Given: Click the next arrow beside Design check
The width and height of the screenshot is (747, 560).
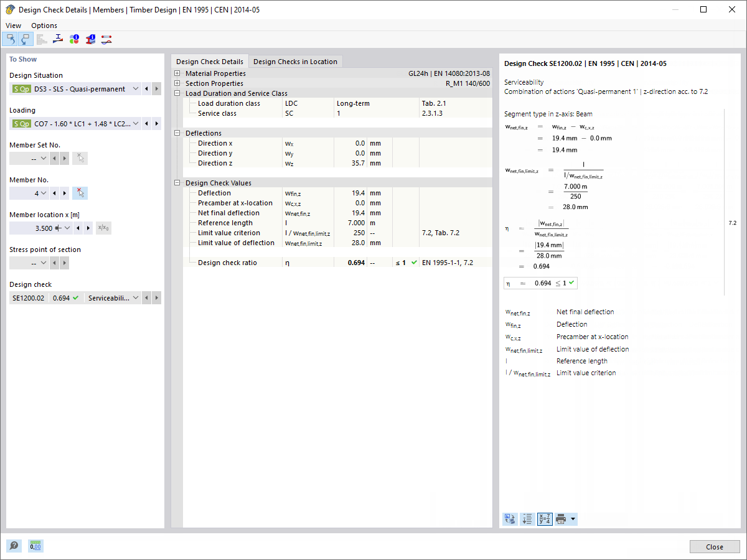Looking at the screenshot, I should pyautogui.click(x=156, y=297).
